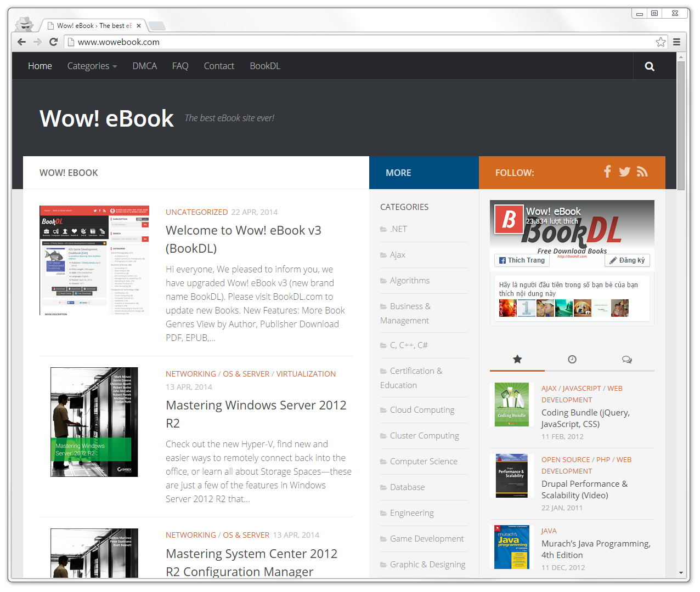Open the search panel in the navbar
The image size is (700, 592).
(649, 66)
